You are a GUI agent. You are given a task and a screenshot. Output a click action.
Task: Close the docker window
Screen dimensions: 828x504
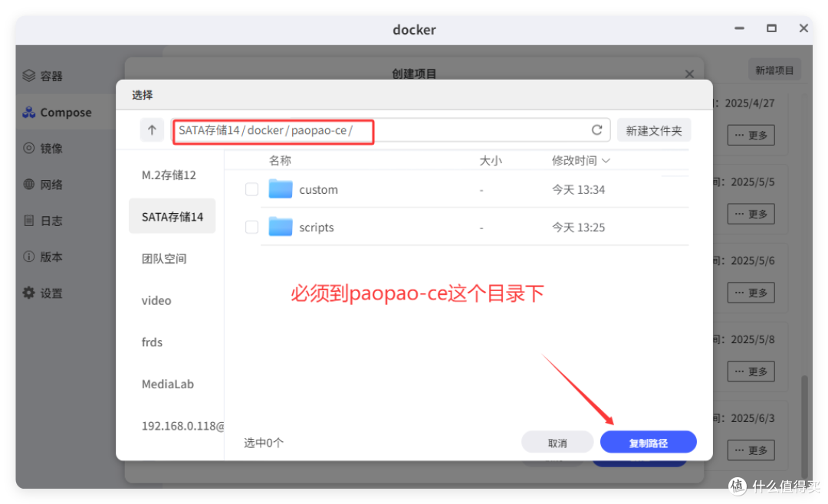803,28
